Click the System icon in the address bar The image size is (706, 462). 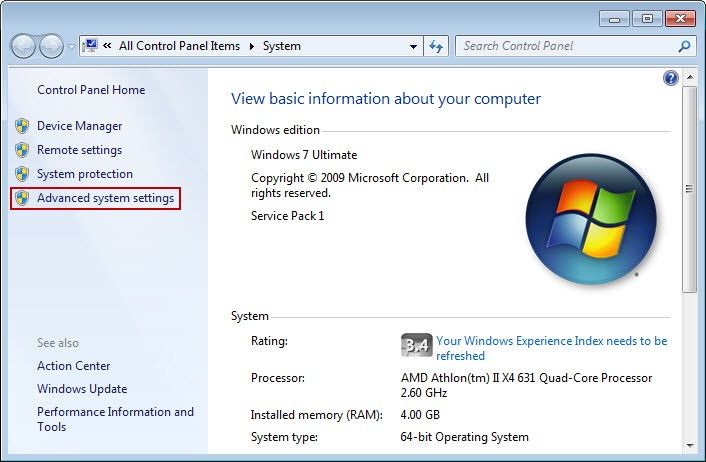(x=91, y=46)
